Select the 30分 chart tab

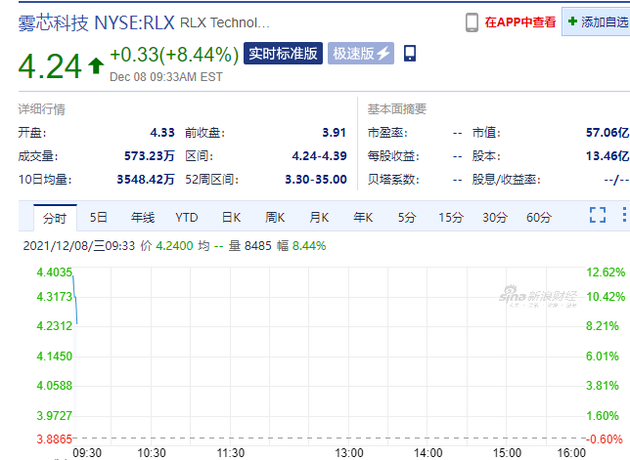(x=495, y=218)
